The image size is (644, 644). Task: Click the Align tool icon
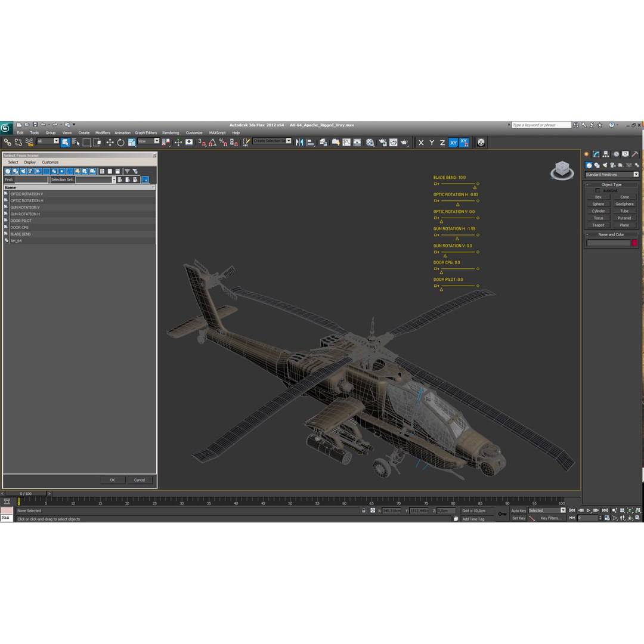tap(311, 143)
